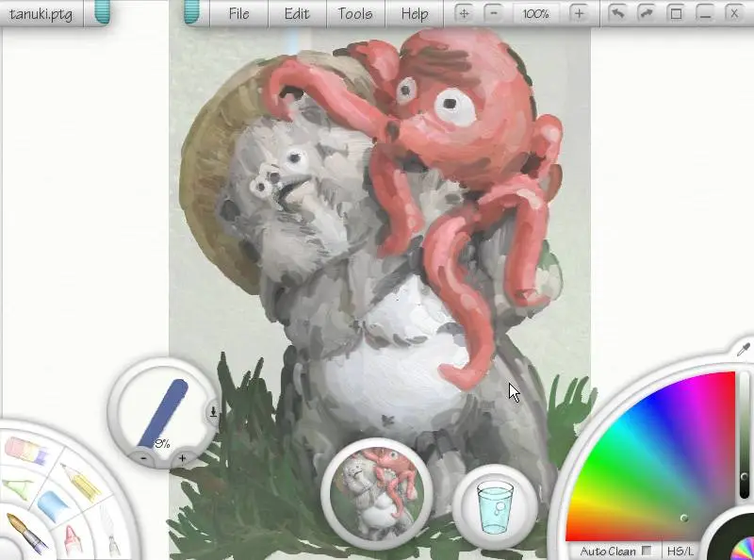Open the Tools menu
This screenshot has width=754, height=560.
355,13
